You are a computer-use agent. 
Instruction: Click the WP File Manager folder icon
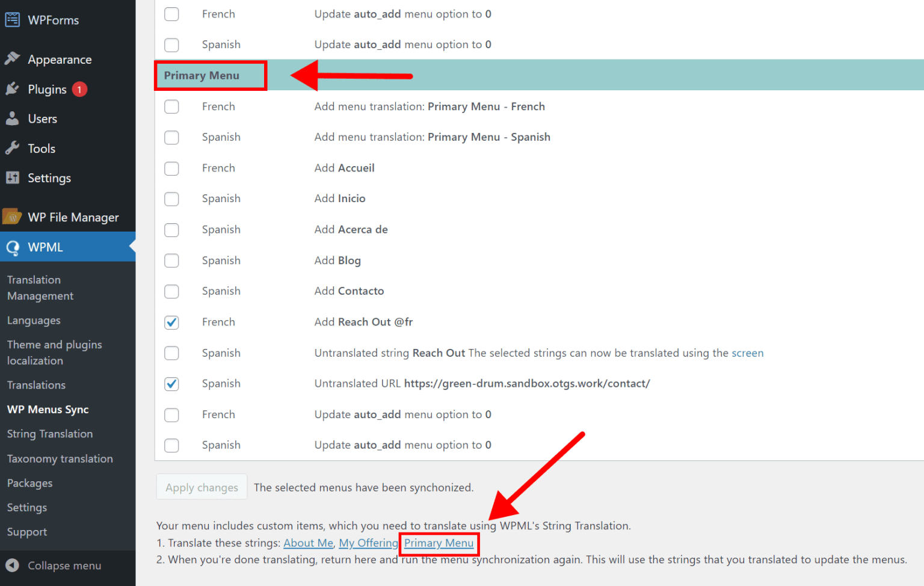click(x=13, y=217)
